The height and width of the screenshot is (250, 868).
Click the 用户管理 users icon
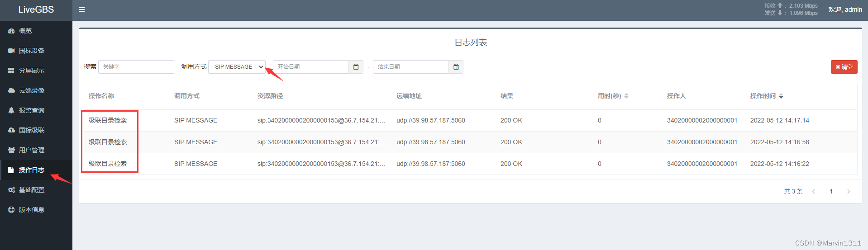tap(11, 150)
